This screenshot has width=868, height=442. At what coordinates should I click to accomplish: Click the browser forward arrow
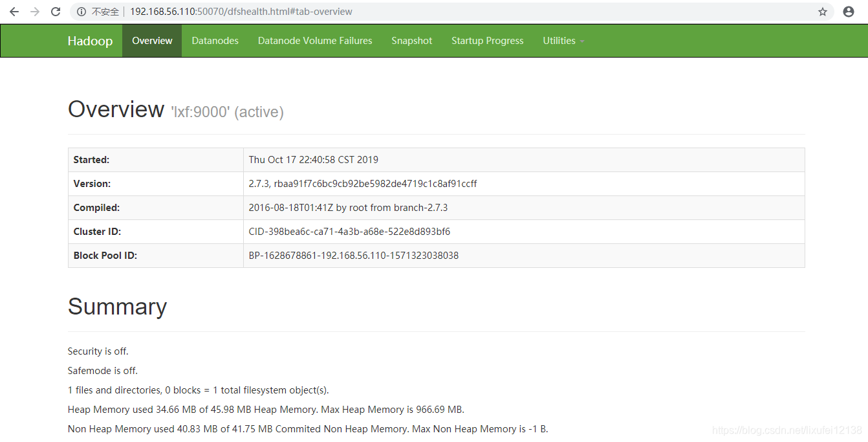click(x=35, y=12)
